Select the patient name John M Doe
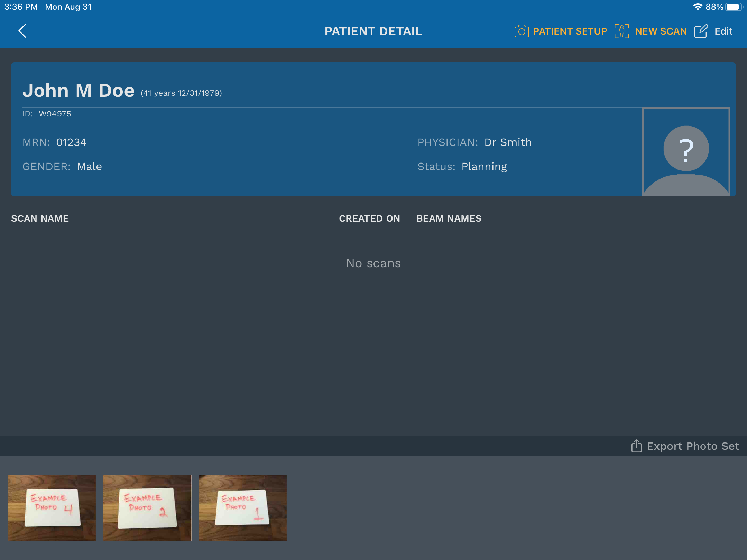 (79, 91)
